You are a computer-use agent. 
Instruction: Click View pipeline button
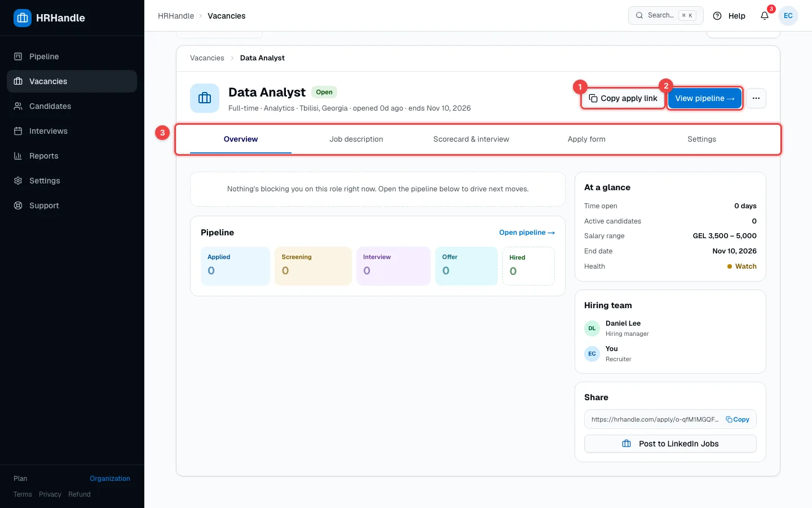coord(705,98)
